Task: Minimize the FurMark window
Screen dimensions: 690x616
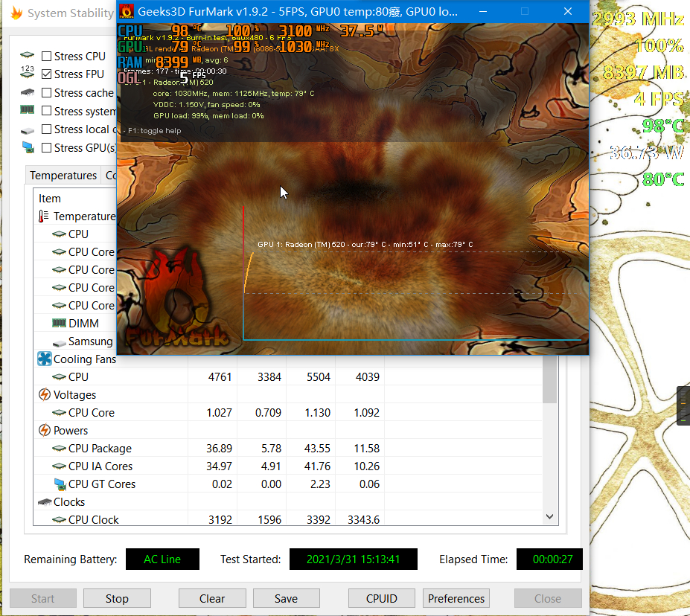Action: click(483, 11)
